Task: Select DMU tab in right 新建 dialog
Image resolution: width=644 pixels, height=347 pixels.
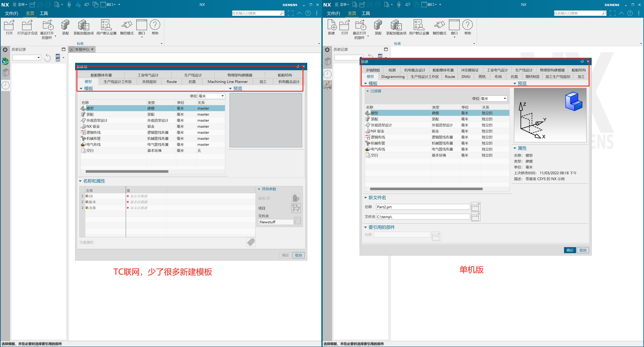Action: click(x=466, y=77)
